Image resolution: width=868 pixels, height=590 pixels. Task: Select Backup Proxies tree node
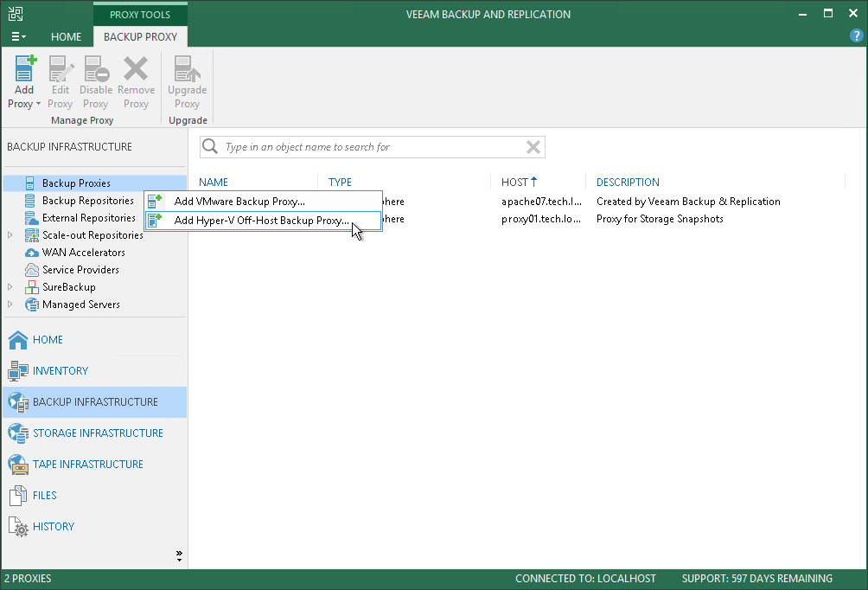[76, 183]
